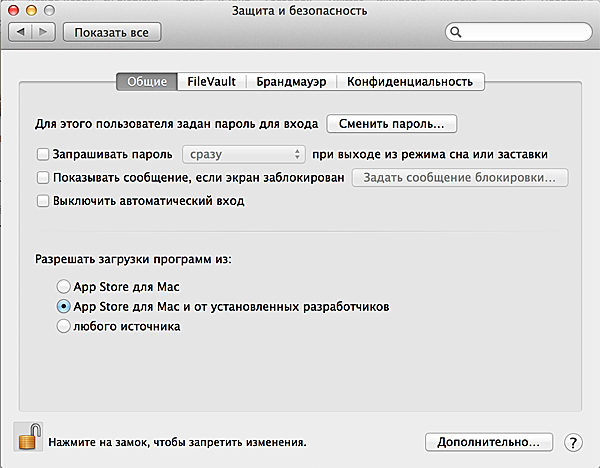Choose the 'любого источника' radio button

click(x=65, y=325)
